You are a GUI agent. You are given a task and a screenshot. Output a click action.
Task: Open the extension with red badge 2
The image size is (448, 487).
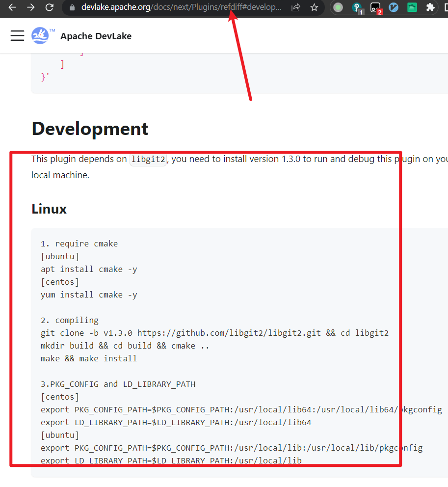coord(376,8)
